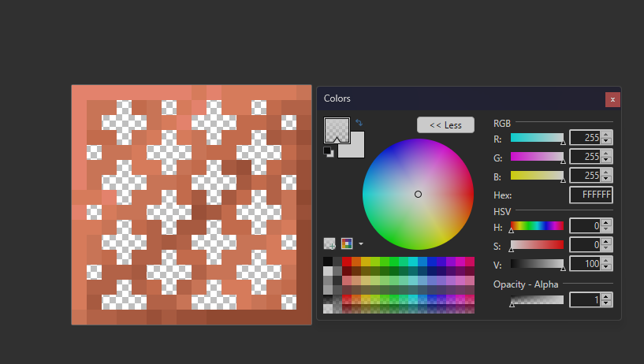Increase R value with the up arrow
The height and width of the screenshot is (364, 644).
606,134
